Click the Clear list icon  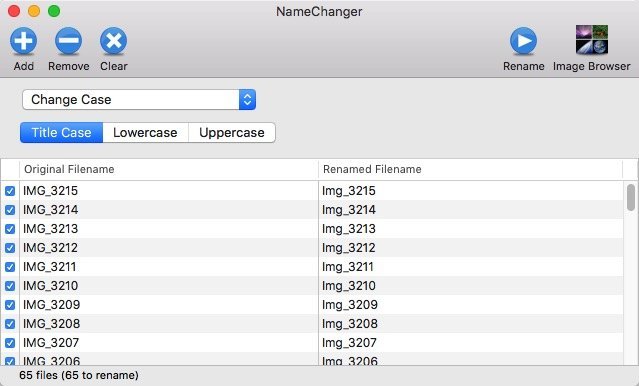tap(114, 41)
